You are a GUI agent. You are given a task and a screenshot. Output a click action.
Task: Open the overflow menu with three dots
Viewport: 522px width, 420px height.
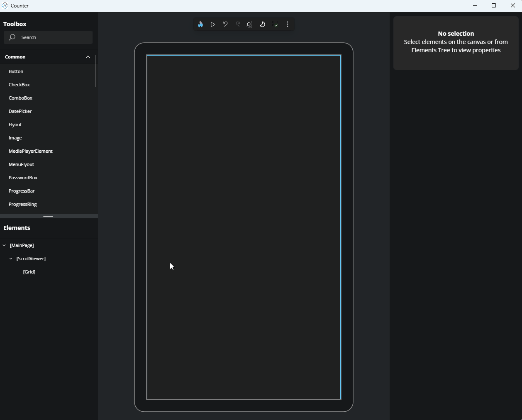[x=288, y=24]
